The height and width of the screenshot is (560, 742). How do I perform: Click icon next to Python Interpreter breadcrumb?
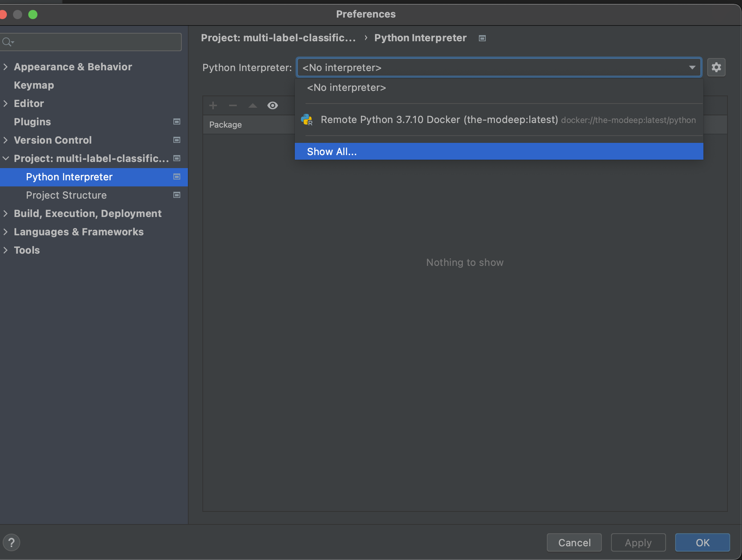[x=482, y=38]
